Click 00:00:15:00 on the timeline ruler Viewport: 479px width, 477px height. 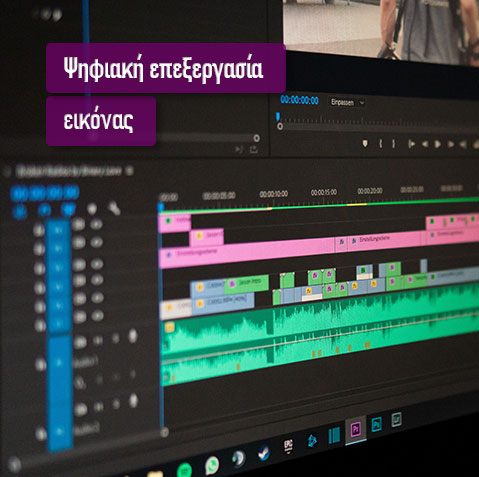tap(324, 192)
